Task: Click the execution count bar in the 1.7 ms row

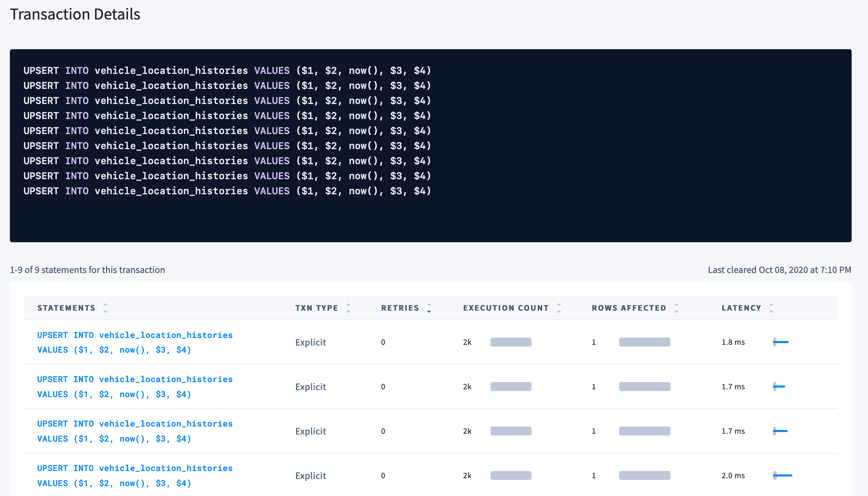Action: tap(511, 387)
